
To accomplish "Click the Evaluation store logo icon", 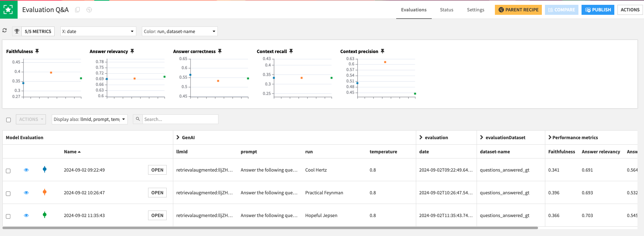I will pos(8,10).
